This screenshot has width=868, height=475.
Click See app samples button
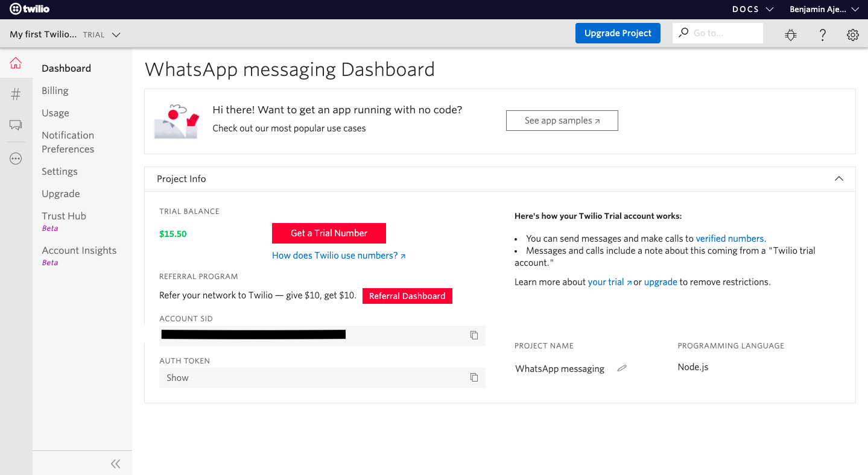562,121
